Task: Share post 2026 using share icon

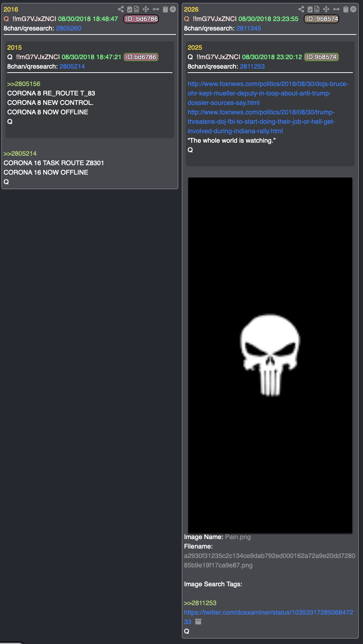Action: click(x=301, y=9)
